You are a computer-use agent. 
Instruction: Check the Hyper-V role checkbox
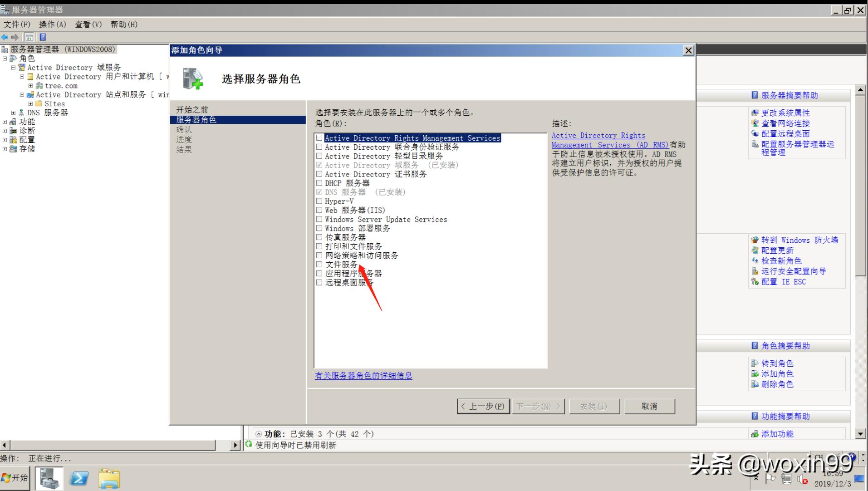(319, 201)
